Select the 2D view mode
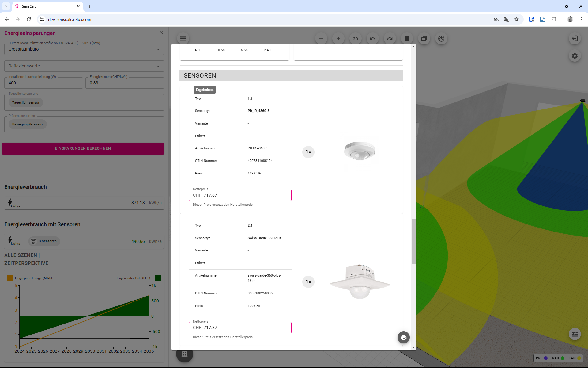 pyautogui.click(x=355, y=38)
